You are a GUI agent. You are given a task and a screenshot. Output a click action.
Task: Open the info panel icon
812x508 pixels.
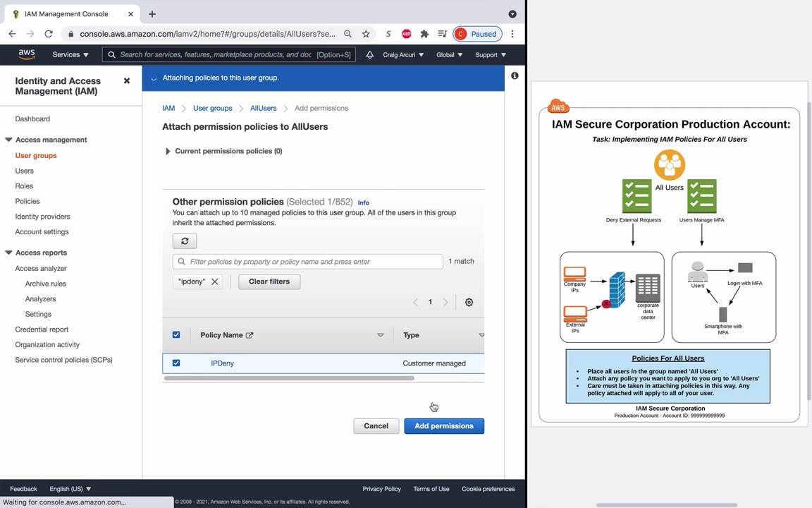[515, 75]
